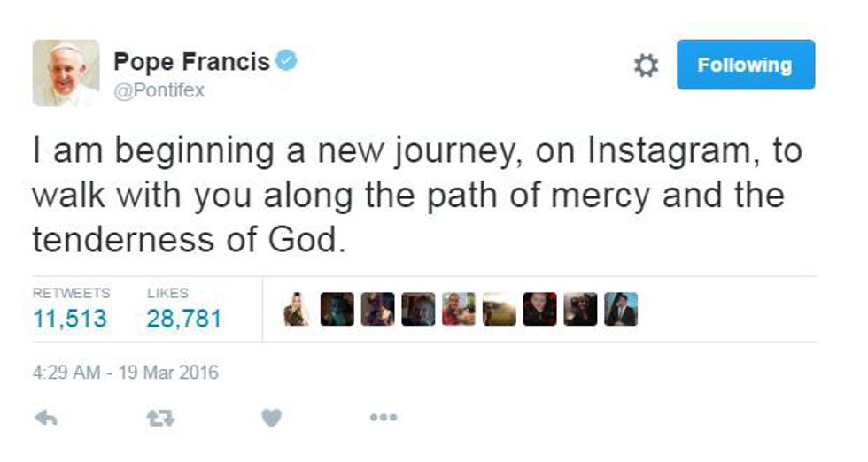
Task: Open Pope Francis profile picture
Action: click(x=66, y=73)
